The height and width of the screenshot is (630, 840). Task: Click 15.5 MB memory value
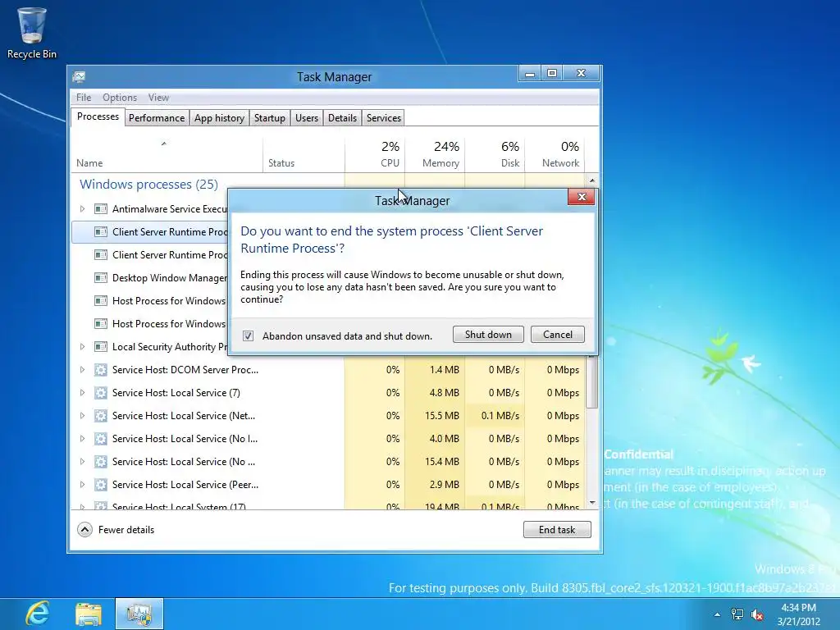click(442, 416)
